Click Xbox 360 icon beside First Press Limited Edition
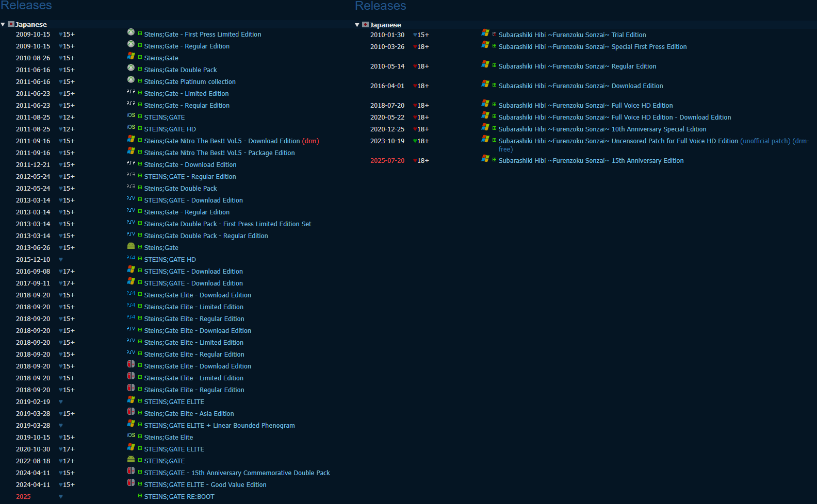 [x=131, y=32]
